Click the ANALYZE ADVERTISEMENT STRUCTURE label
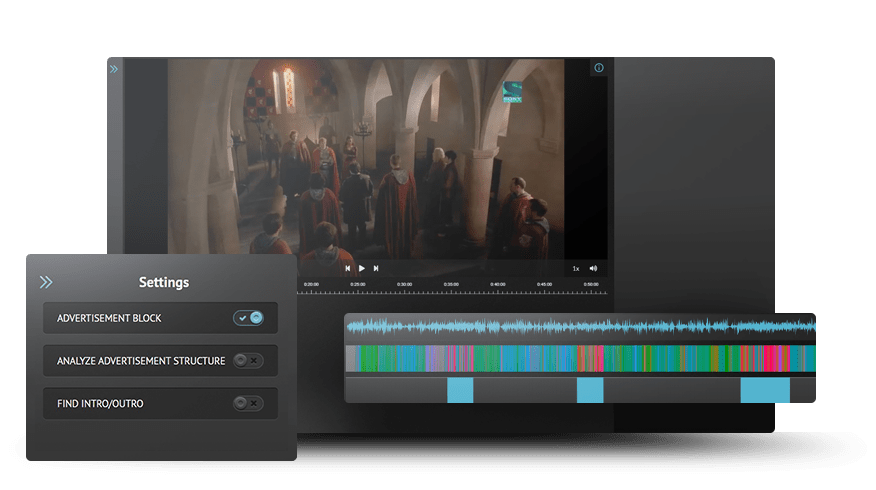This screenshot has height=490, width=876. coord(141,361)
